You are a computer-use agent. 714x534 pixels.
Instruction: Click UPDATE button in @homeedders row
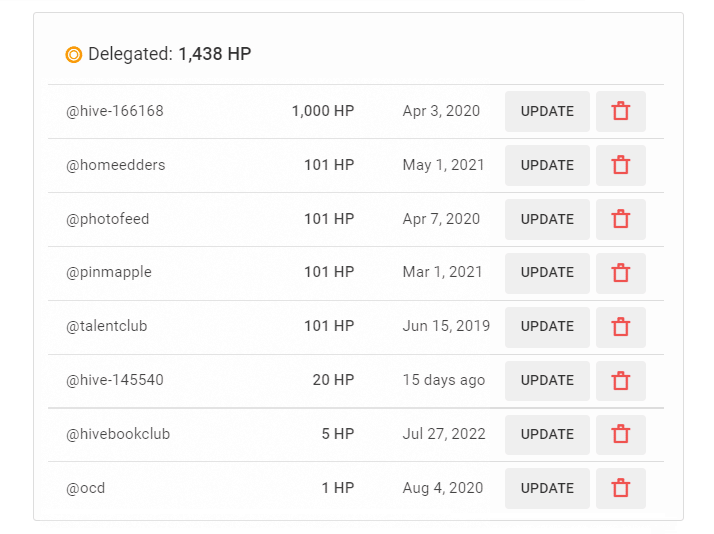[x=547, y=165]
